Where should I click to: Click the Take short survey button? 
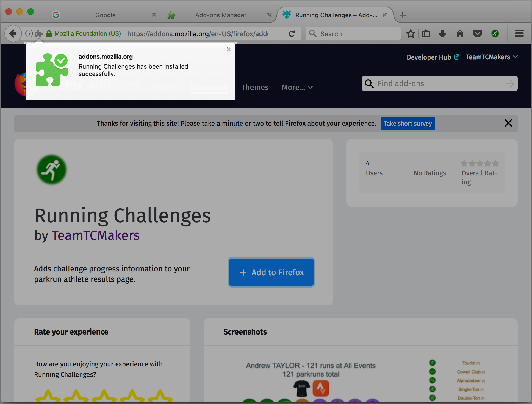click(408, 124)
